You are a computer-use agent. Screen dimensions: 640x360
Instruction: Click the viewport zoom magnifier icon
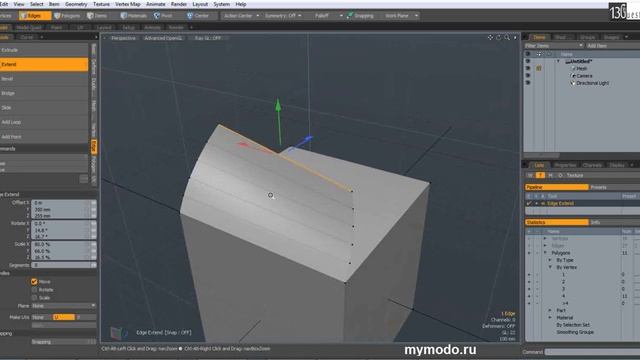click(507, 37)
